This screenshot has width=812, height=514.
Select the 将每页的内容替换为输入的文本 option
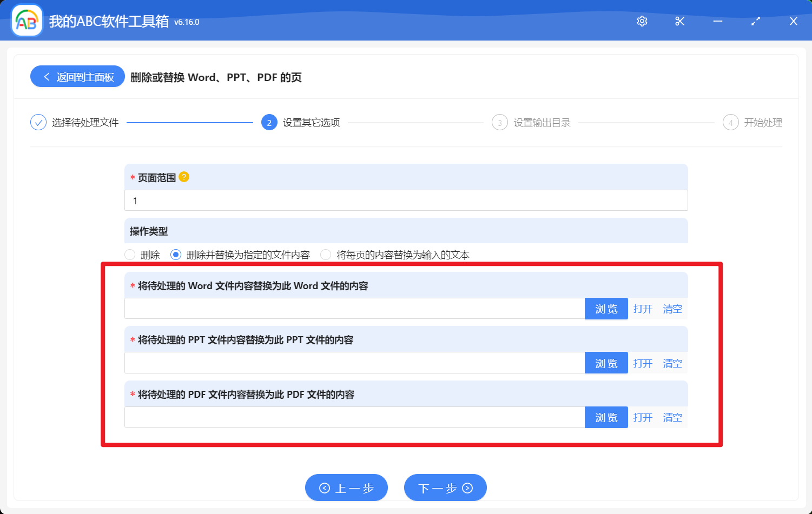325,254
